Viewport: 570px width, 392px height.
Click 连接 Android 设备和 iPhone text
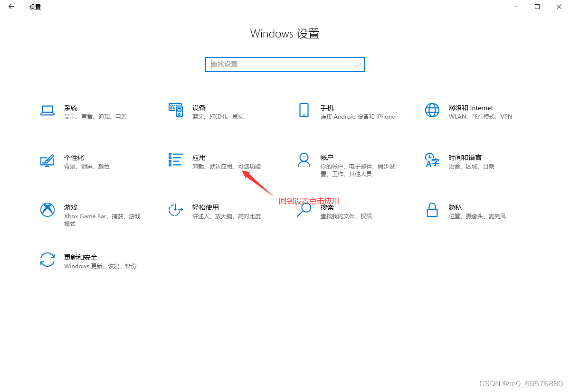pyautogui.click(x=358, y=117)
